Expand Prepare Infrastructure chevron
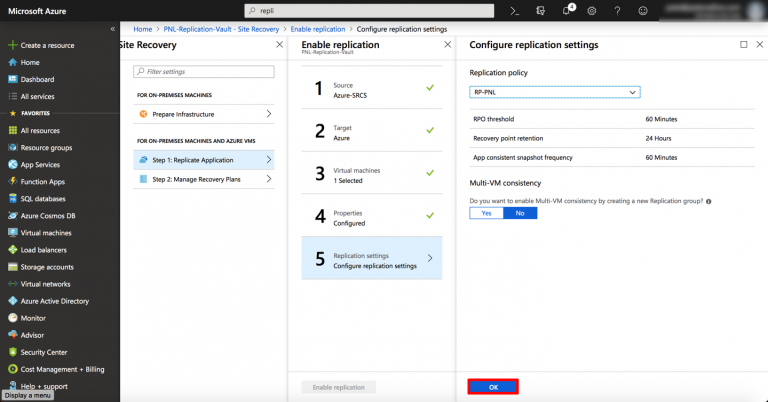The image size is (768, 402). 269,114
